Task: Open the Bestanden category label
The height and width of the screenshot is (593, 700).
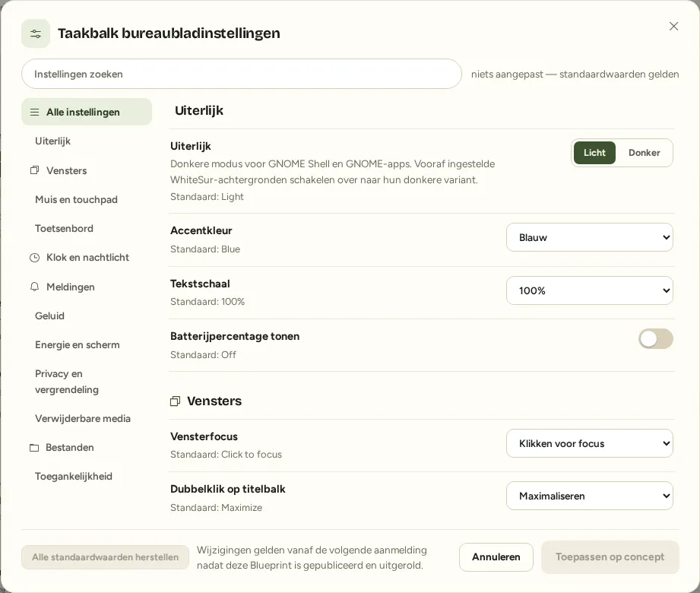Action: 70,448
